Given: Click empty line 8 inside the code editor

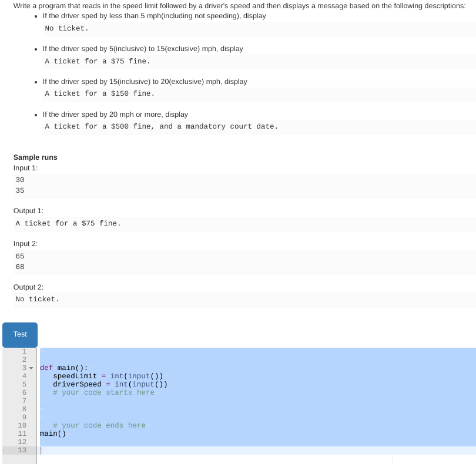Looking at the screenshot, I should [118, 409].
